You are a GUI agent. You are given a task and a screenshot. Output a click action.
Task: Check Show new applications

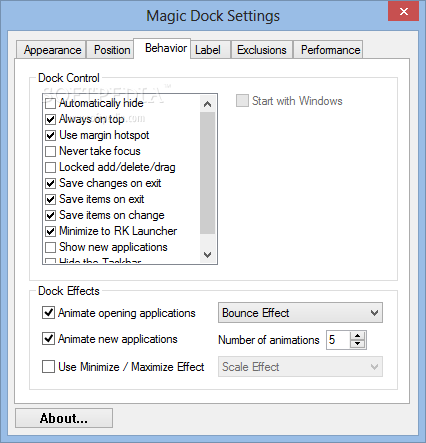[50, 247]
